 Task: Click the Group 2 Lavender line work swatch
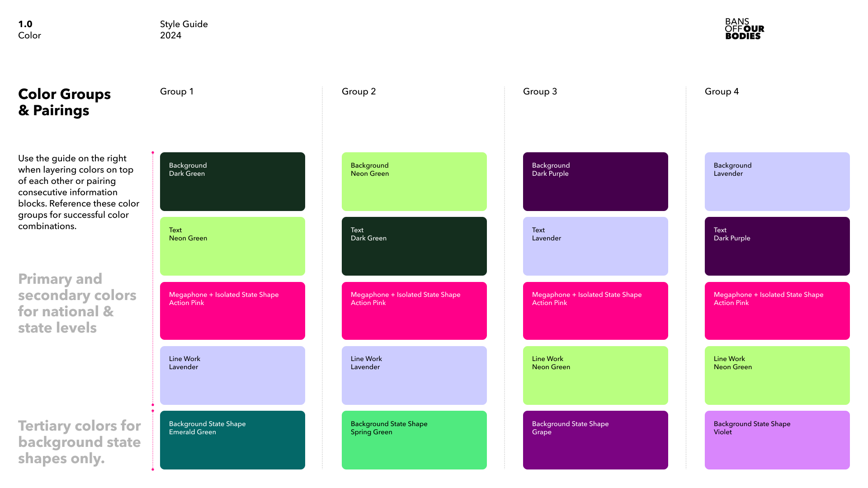414,375
